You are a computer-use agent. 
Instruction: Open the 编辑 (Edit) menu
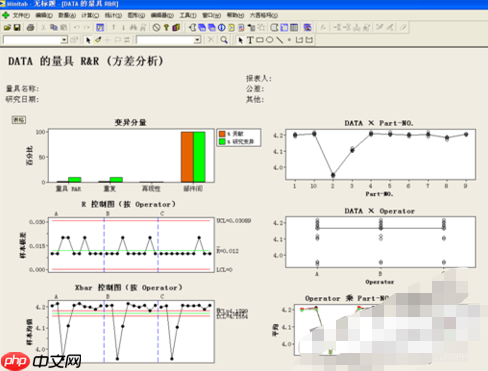coord(44,15)
